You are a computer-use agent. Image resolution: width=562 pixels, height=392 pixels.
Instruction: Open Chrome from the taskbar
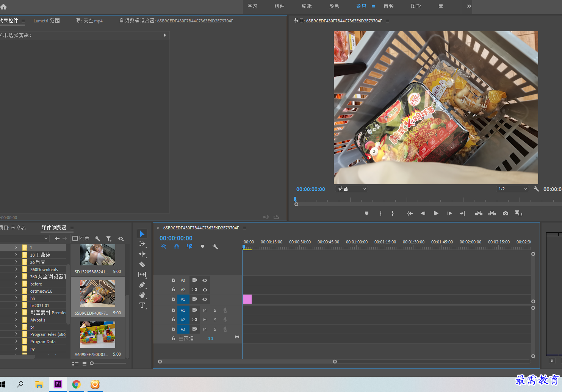tap(77, 384)
